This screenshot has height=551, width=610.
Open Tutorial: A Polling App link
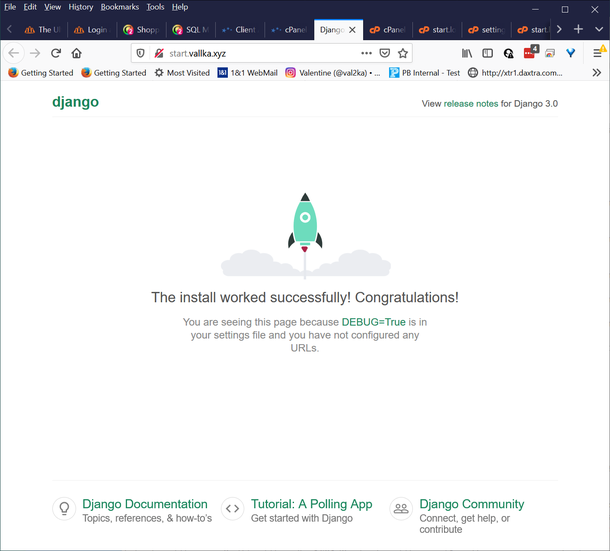point(312,504)
